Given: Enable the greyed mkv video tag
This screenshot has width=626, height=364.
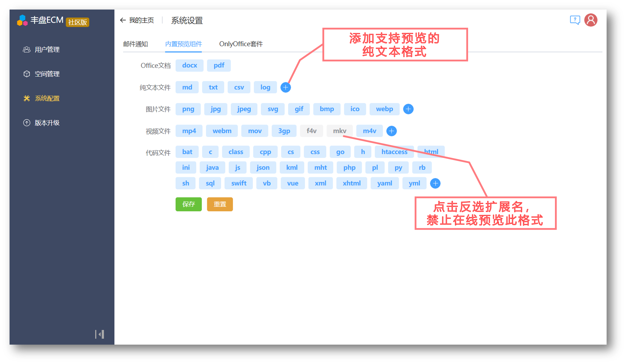Looking at the screenshot, I should [x=340, y=131].
